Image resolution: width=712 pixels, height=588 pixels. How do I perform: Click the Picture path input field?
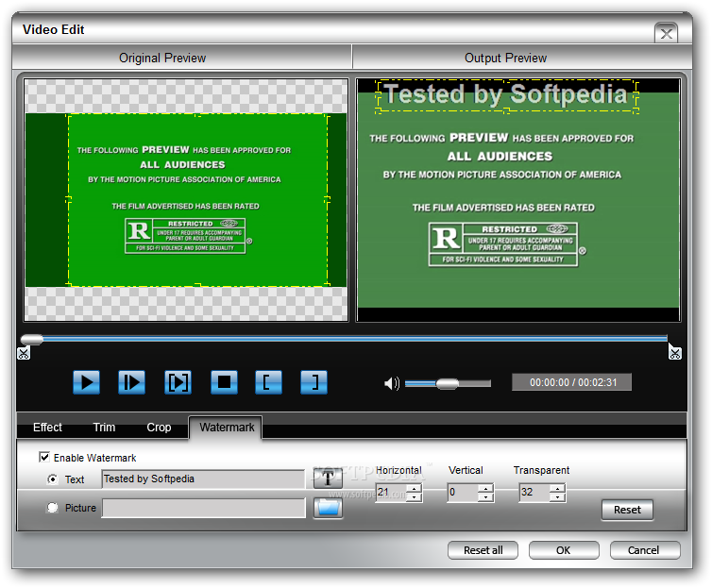click(203, 508)
